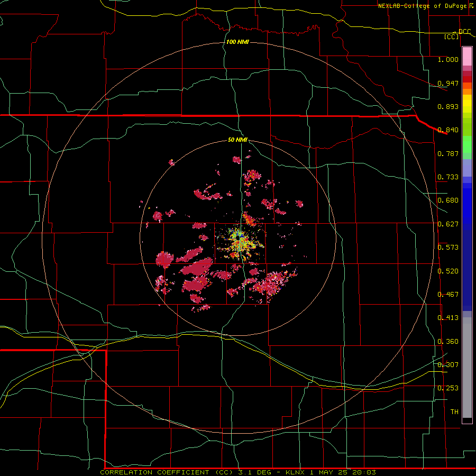Click the 0.947 scale value
This screenshot has height=476, width=476.
point(448,83)
